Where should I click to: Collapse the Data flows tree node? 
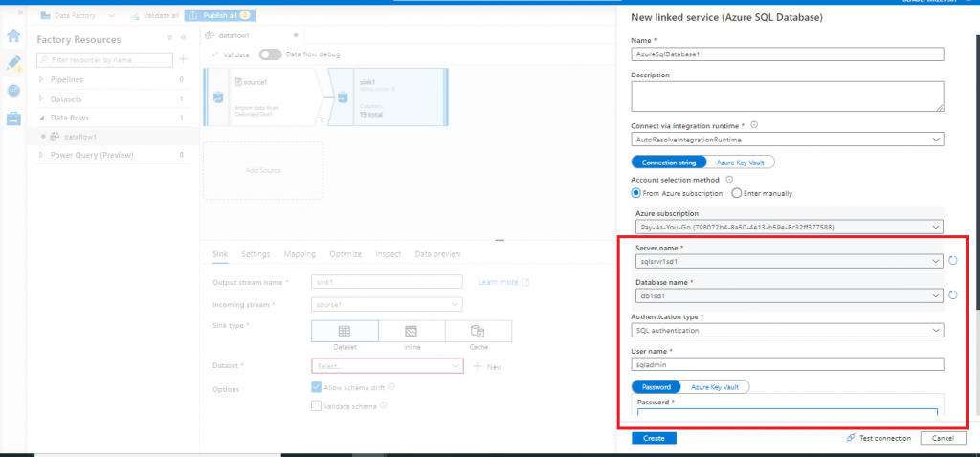pos(42,118)
